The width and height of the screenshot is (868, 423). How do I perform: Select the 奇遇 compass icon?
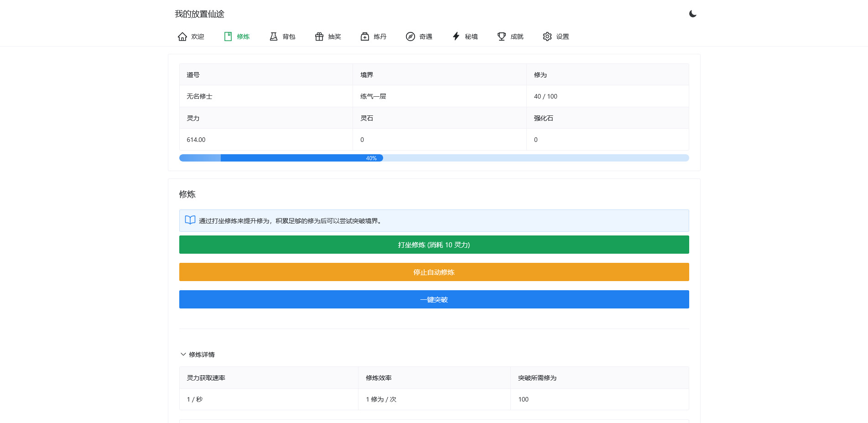410,36
